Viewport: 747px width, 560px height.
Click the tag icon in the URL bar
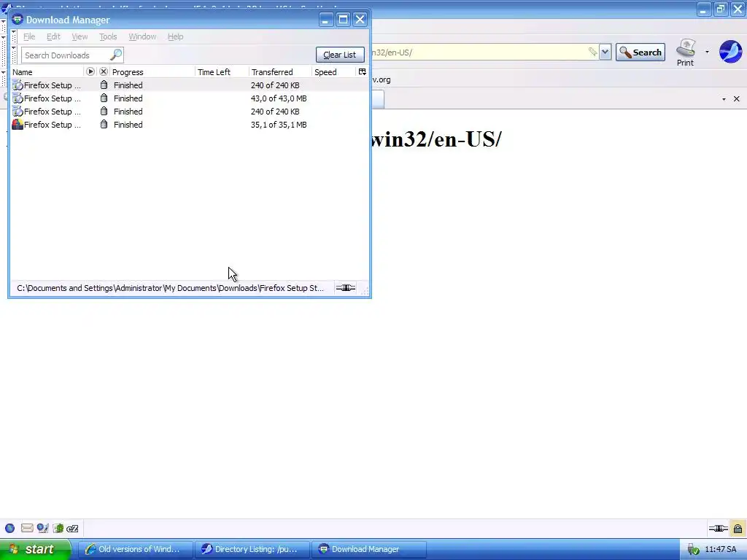[592, 52]
